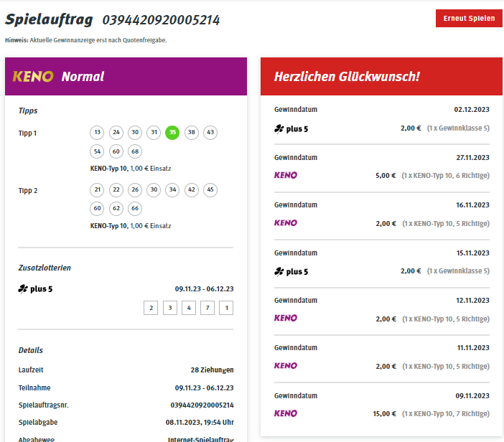
Task: Click the green highlighted number 35
Action: point(172,132)
